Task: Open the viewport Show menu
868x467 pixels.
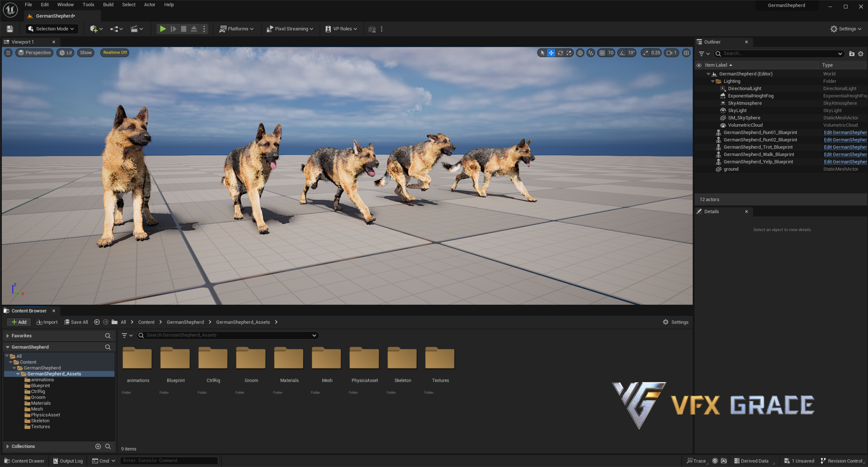Action: tap(86, 53)
